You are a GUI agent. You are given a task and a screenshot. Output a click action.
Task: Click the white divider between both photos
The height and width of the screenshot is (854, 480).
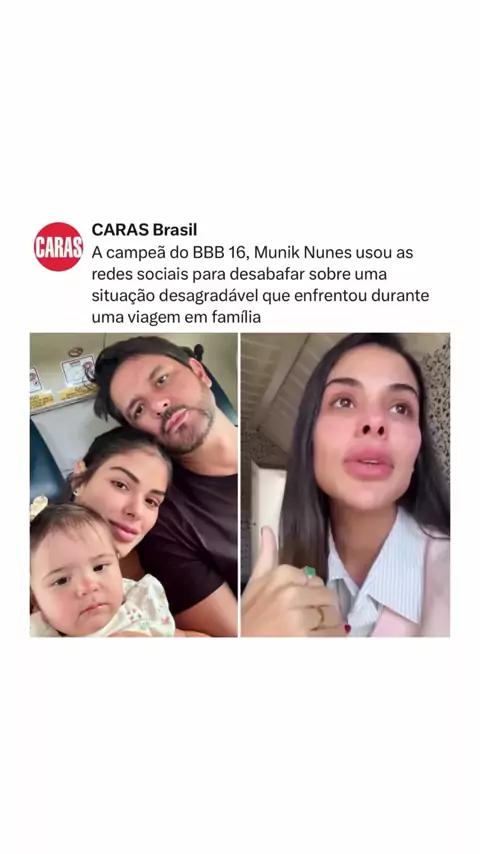pos(239,485)
